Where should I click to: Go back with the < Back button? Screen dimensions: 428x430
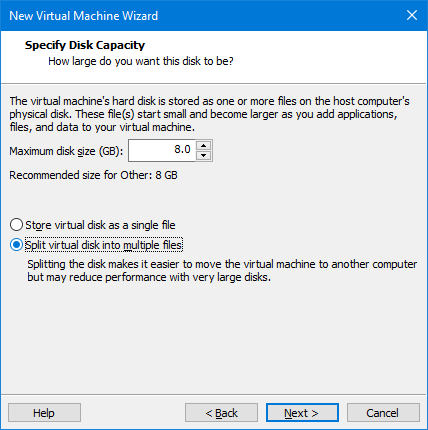coord(221,413)
